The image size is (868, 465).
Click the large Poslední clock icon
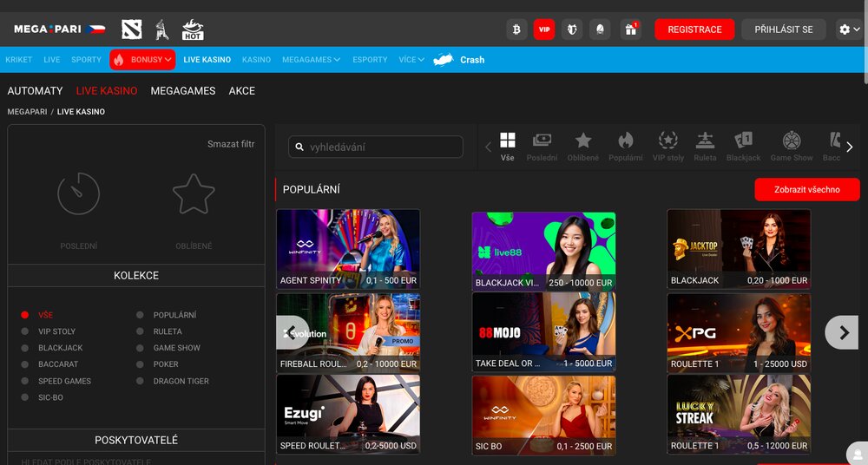click(x=79, y=194)
